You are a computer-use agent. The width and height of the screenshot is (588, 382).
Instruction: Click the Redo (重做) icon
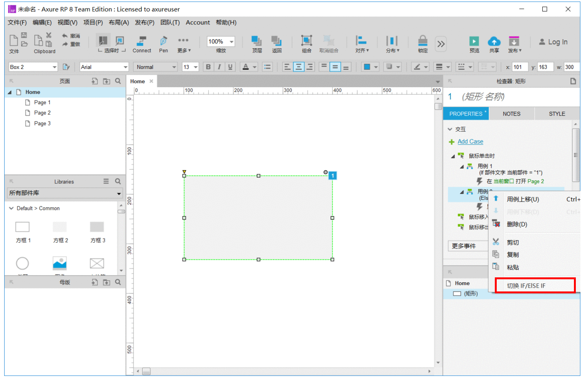pyautogui.click(x=65, y=44)
